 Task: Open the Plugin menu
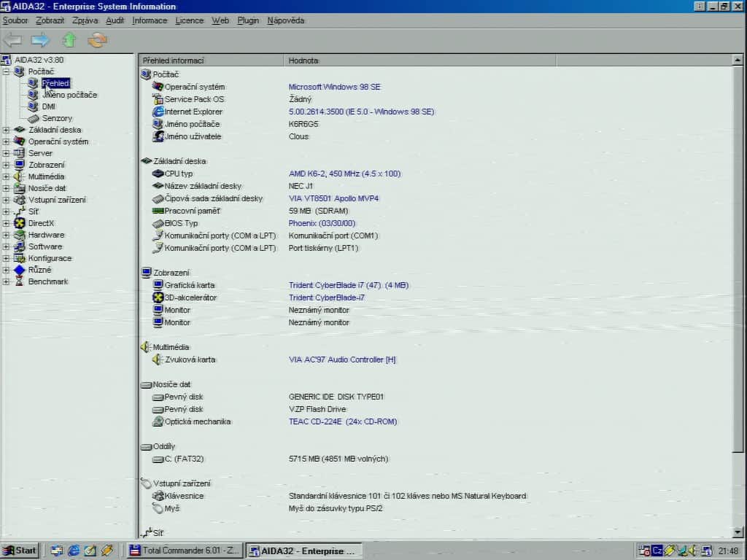coord(248,20)
